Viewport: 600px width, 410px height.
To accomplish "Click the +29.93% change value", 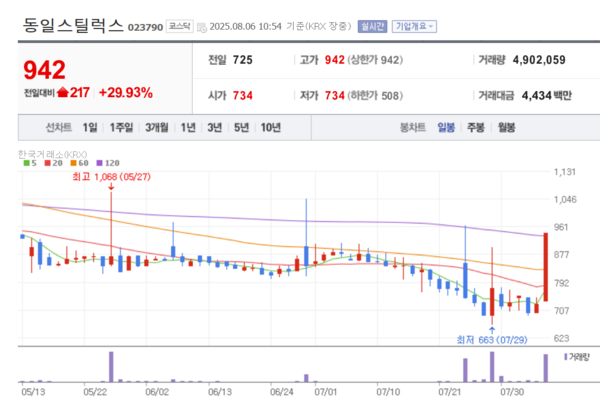I will tap(126, 93).
